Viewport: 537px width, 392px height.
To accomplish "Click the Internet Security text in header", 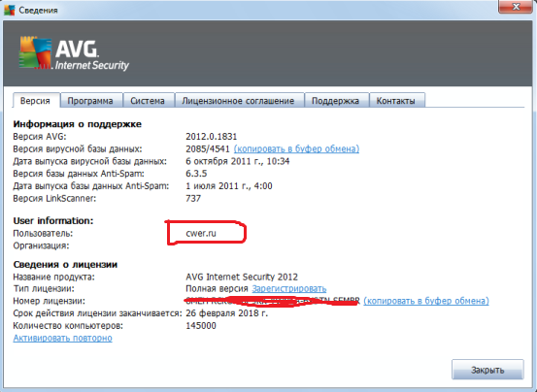I will click(92, 65).
